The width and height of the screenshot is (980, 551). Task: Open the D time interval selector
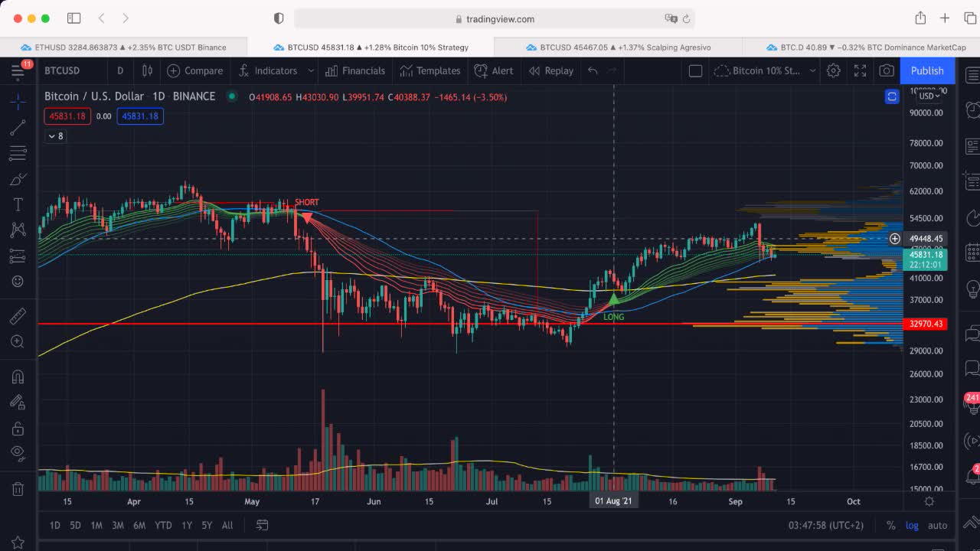point(120,70)
